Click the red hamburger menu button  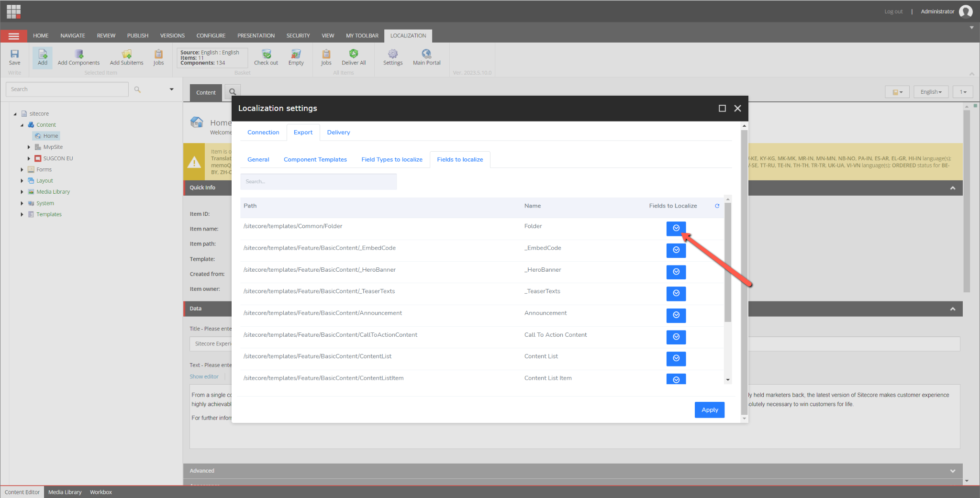(x=14, y=36)
